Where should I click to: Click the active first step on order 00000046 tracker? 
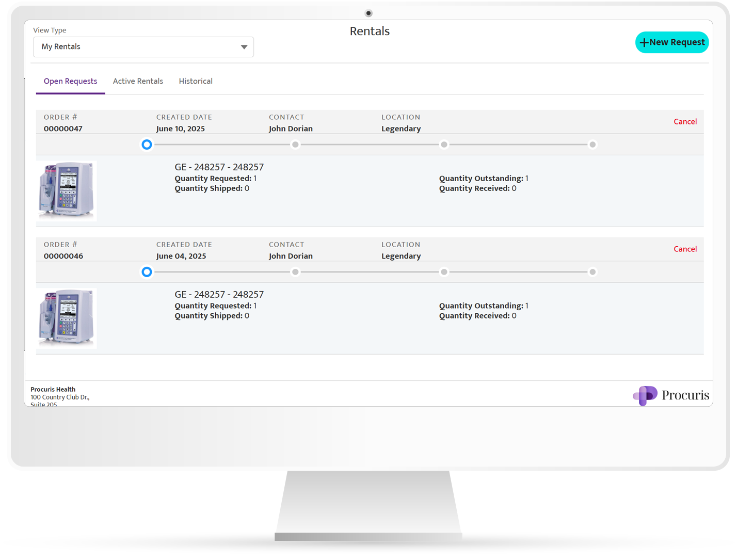[147, 272]
